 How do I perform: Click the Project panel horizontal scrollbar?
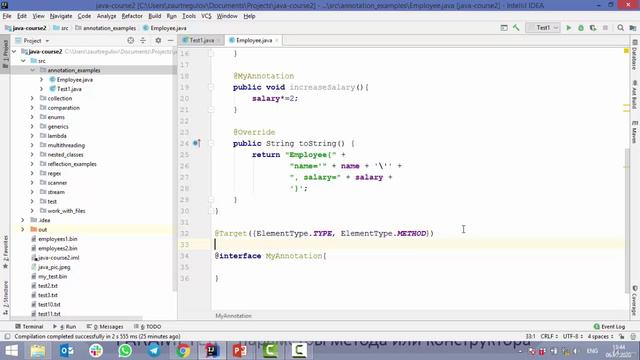[77, 318]
